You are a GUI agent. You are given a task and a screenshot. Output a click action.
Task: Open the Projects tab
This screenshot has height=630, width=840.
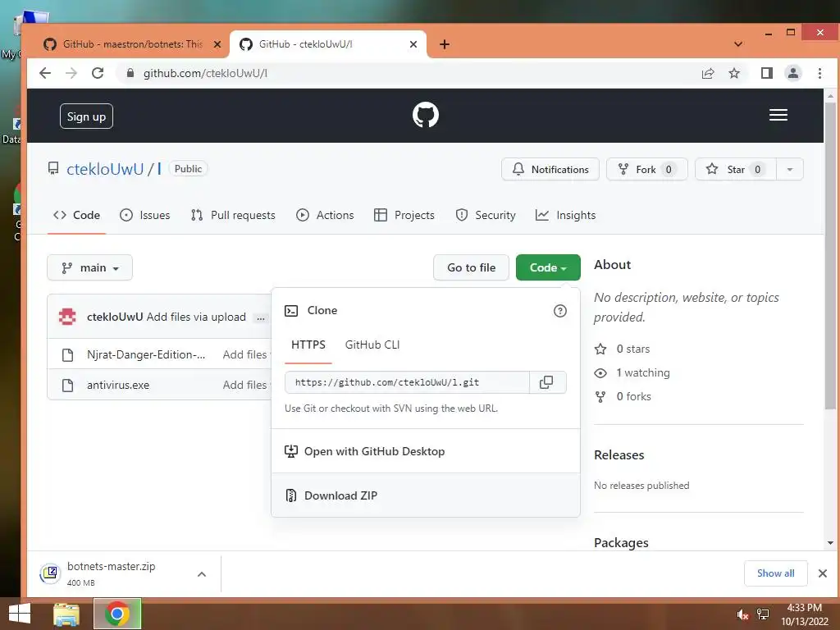click(x=404, y=215)
